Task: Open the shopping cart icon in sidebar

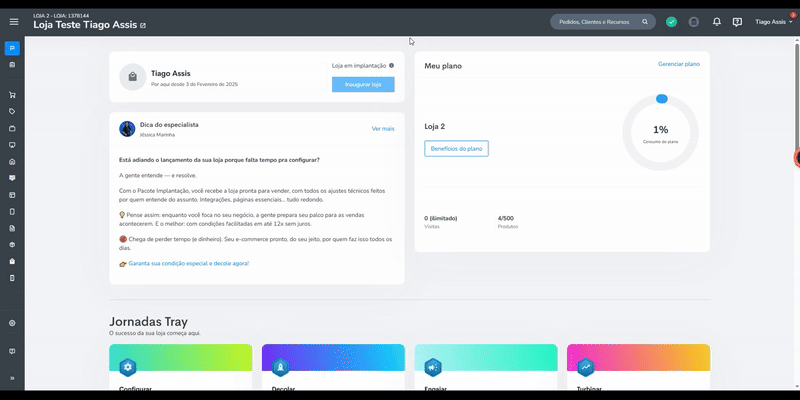Action: pos(12,95)
